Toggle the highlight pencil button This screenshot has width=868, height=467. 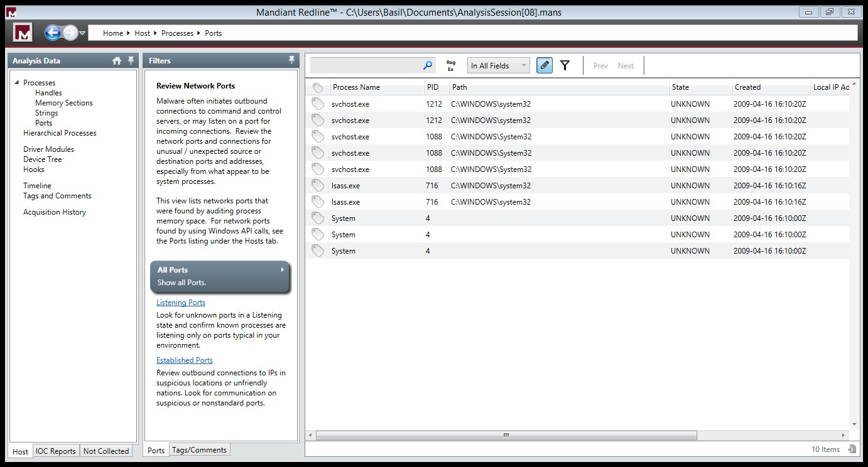[545, 65]
